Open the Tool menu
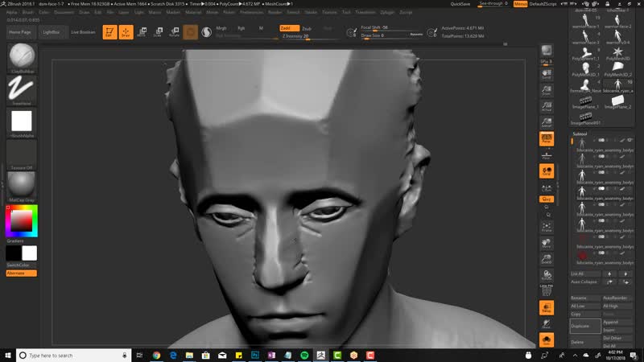Image resolution: width=644 pixels, height=362 pixels. tap(346, 12)
